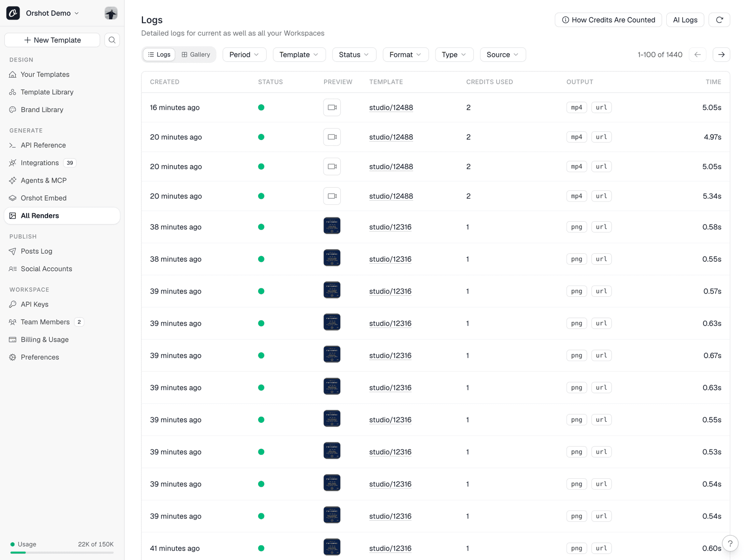Click '41 minutes ago' cell
Image resolution: width=747 pixels, height=560 pixels.
point(175,548)
